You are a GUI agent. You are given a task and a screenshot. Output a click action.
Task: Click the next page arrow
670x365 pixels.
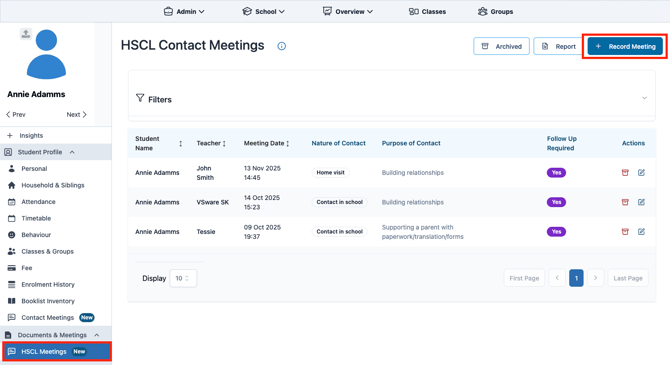595,278
